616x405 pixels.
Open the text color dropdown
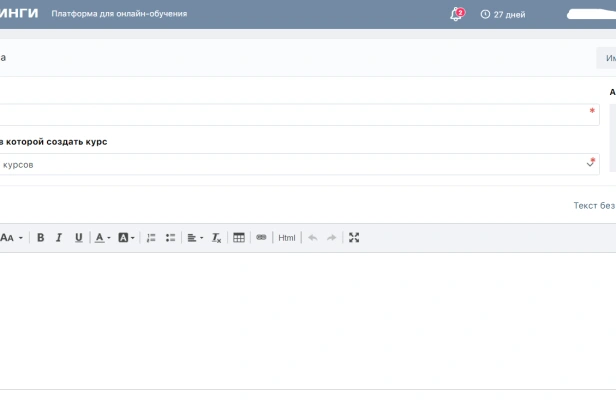102,238
